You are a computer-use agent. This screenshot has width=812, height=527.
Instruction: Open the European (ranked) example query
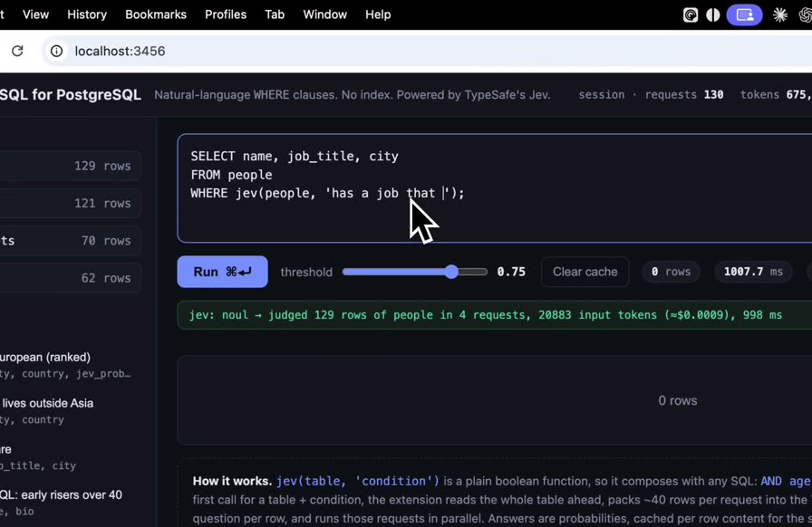65,365
